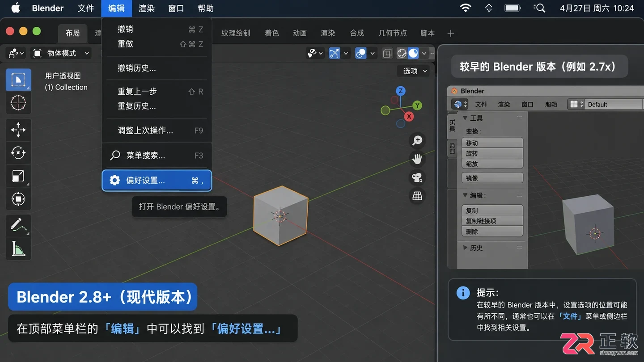Expand the 选项 options dropdown
The image size is (644, 362).
point(413,71)
